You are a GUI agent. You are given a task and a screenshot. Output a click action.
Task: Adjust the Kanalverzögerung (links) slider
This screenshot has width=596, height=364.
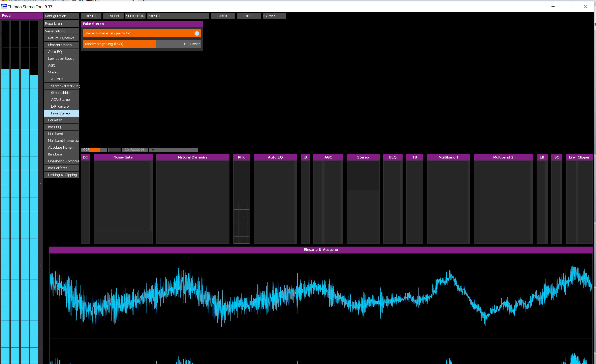tap(142, 44)
